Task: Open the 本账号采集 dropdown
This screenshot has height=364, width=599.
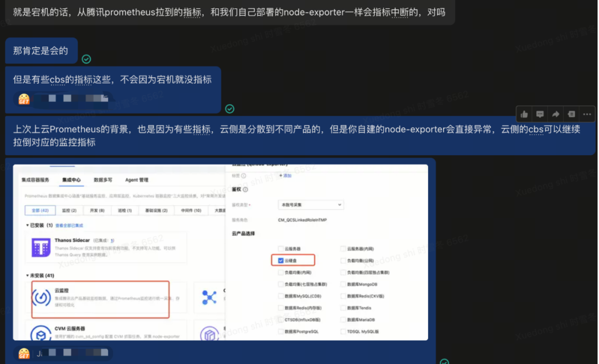Action: click(x=311, y=205)
